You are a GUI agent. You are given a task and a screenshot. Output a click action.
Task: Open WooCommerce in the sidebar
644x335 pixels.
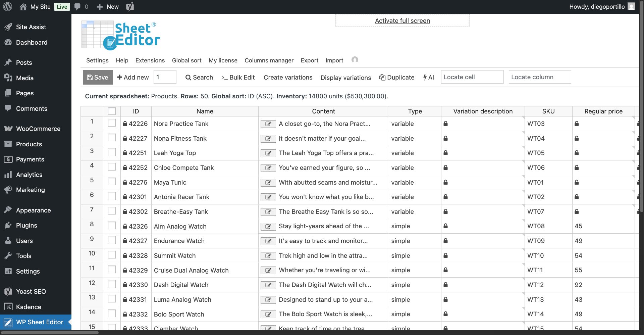pos(38,129)
